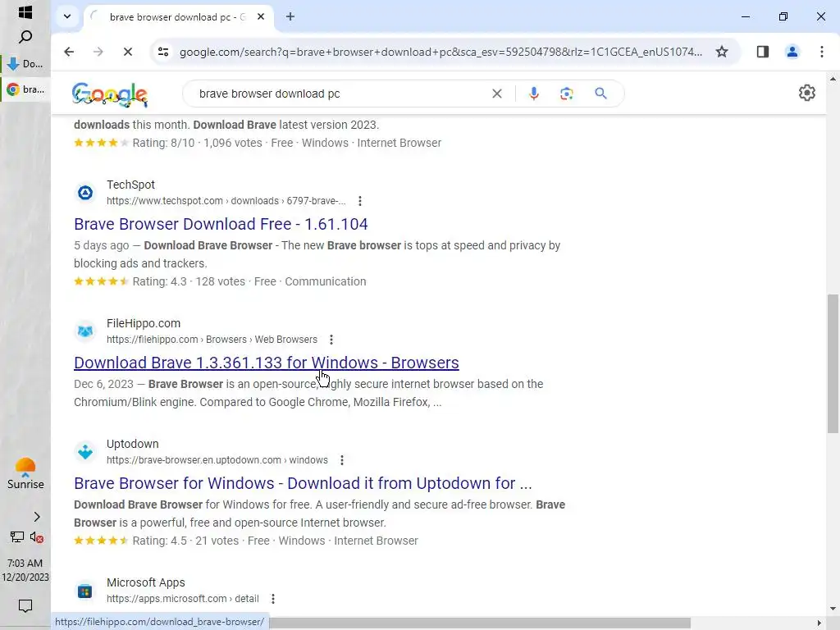
Task: Bookmark this page with the star icon
Action: coord(722,52)
